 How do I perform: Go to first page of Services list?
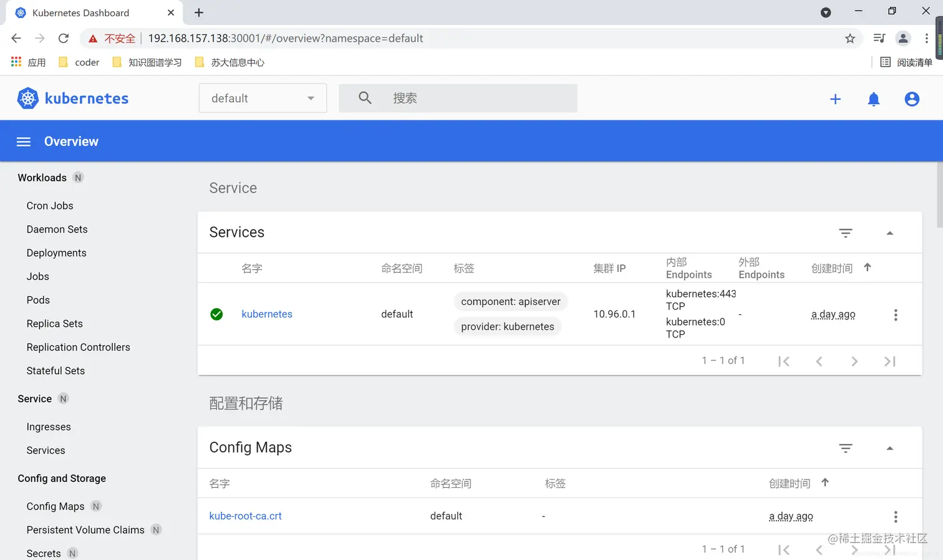click(784, 361)
